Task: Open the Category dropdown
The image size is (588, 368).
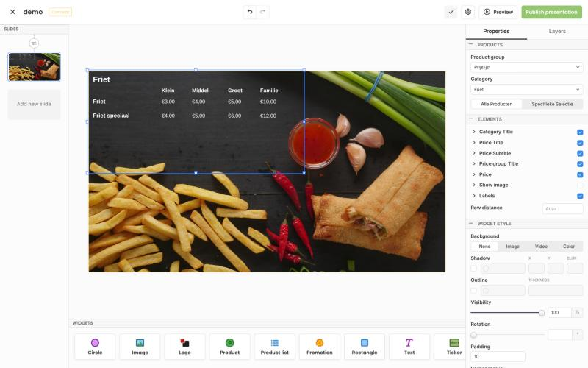Action: [x=526, y=89]
